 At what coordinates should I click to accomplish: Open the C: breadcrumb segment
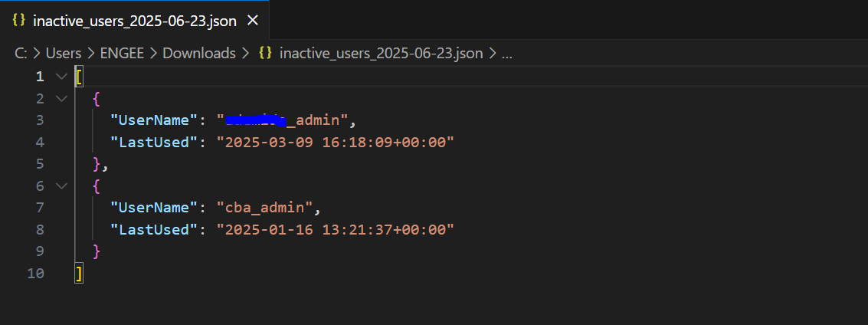tap(21, 53)
